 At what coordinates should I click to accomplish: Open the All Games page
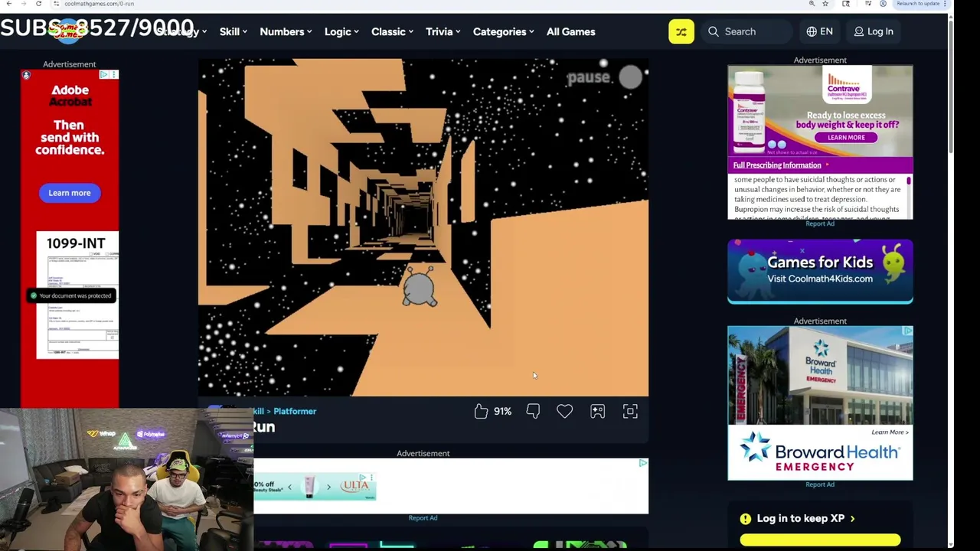click(570, 31)
